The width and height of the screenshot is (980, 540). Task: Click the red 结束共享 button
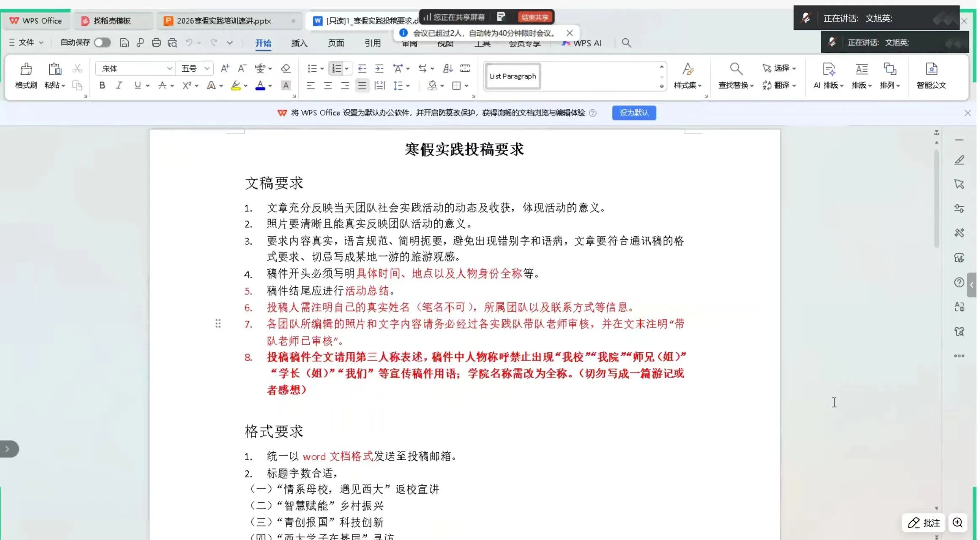coord(534,17)
